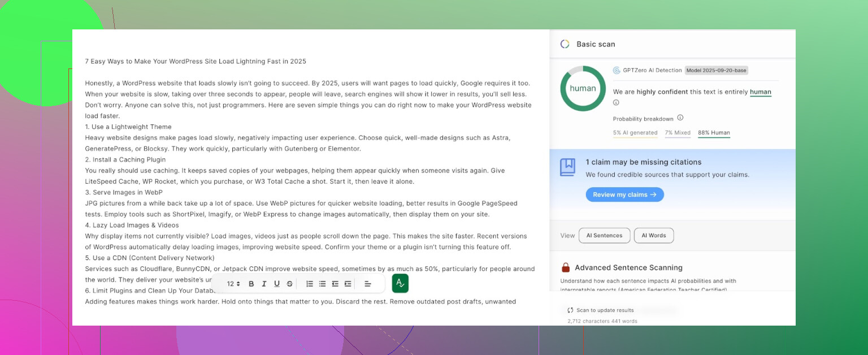The height and width of the screenshot is (355, 868).
Task: Apply italic formatting to text
Action: [264, 284]
